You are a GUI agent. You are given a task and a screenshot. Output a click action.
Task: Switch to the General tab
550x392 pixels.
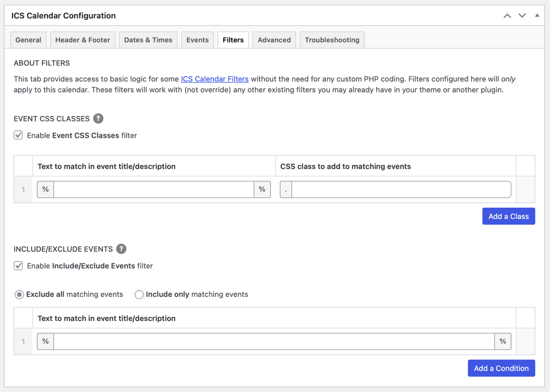(x=28, y=40)
